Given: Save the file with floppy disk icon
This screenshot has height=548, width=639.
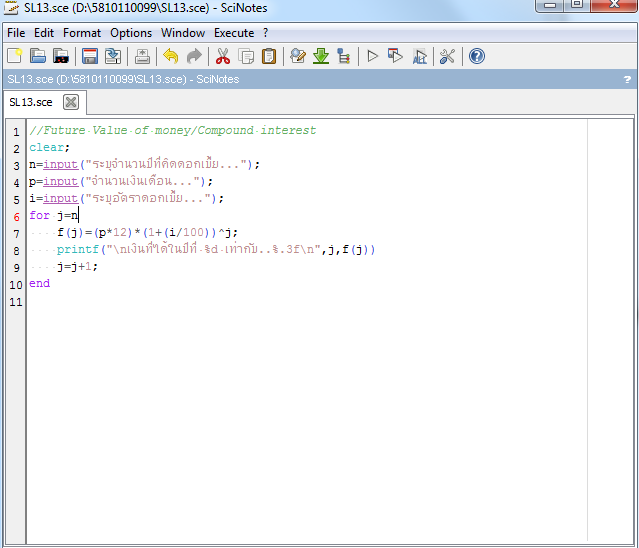Looking at the screenshot, I should [x=90, y=56].
